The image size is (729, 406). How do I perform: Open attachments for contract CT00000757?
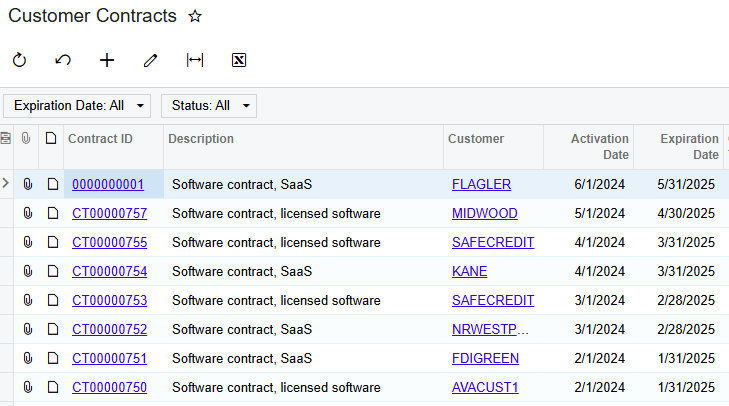[x=28, y=213]
